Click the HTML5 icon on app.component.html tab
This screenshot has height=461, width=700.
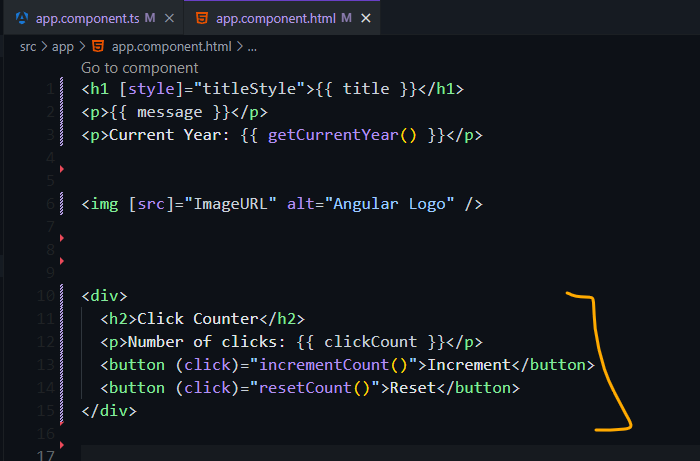[x=202, y=18]
